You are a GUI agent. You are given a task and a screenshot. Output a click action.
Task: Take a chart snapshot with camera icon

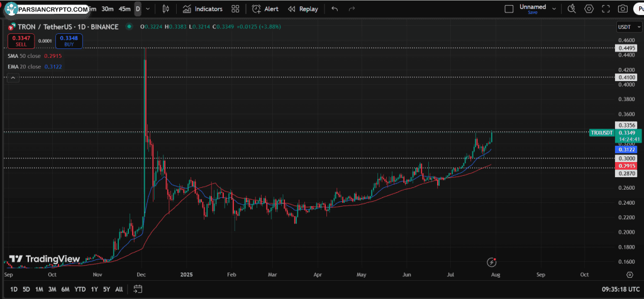(623, 9)
